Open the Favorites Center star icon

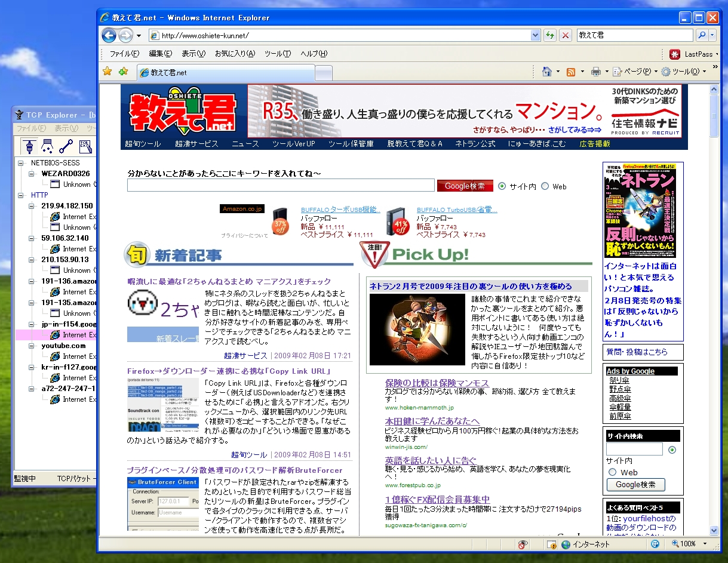click(x=107, y=72)
